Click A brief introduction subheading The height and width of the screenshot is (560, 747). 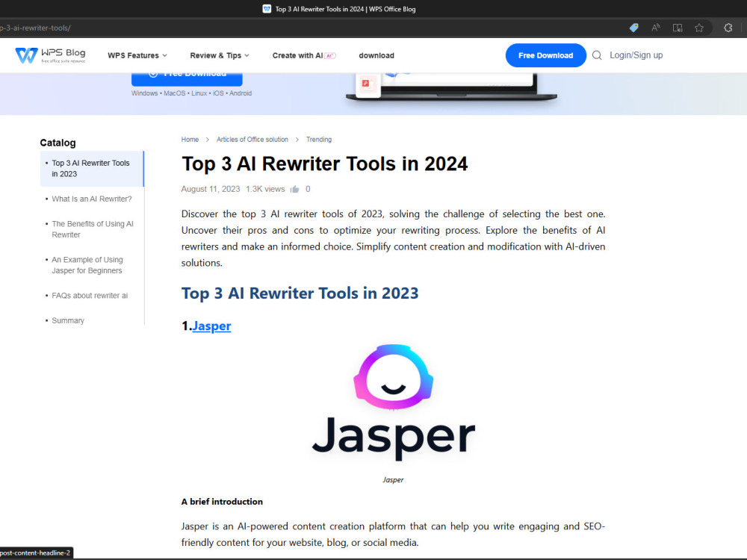click(x=222, y=502)
